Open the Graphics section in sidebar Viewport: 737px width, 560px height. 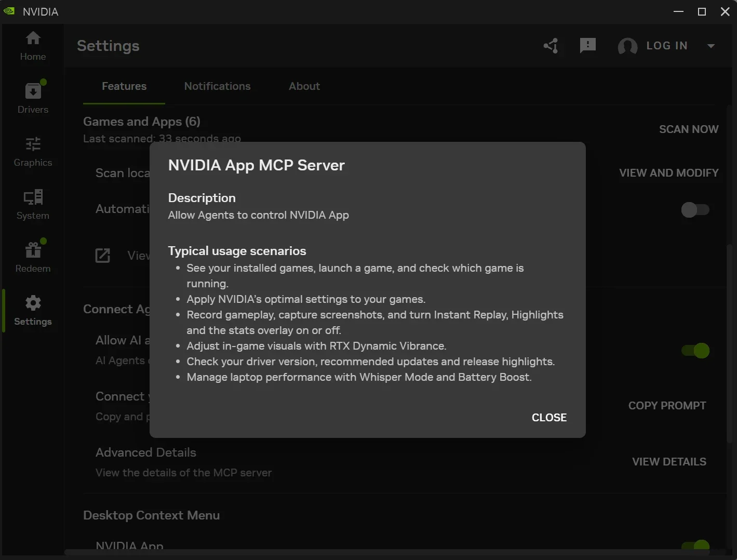click(x=33, y=151)
